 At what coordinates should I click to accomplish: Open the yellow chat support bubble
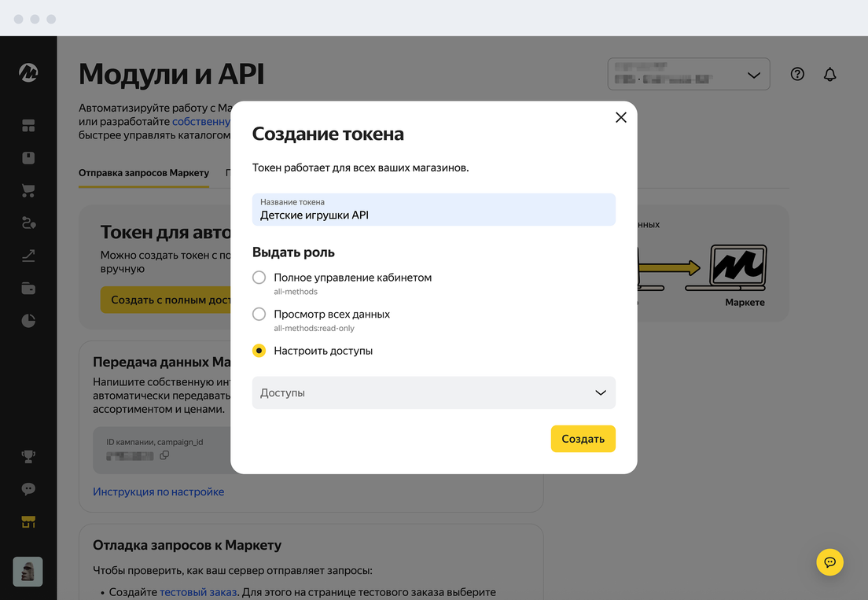pyautogui.click(x=829, y=561)
